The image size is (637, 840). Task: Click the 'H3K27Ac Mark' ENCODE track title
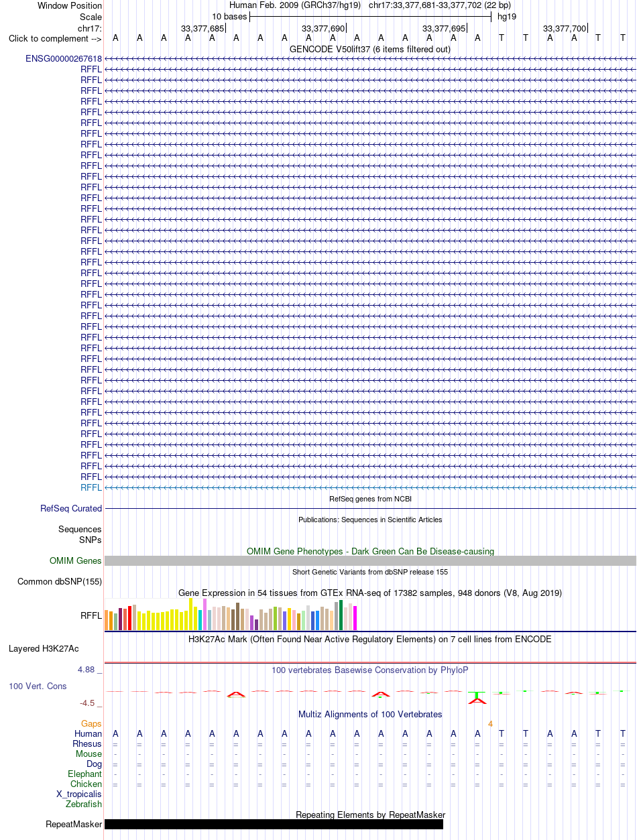point(370,639)
